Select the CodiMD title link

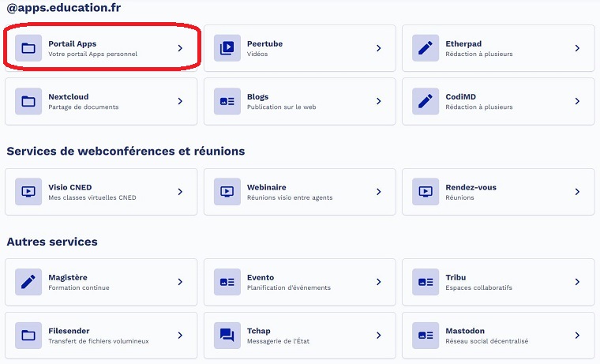pos(461,97)
